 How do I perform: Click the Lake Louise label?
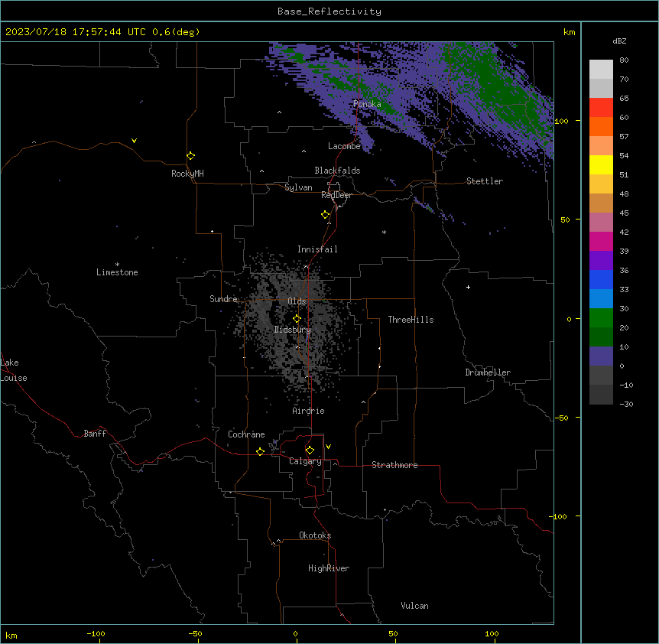[14, 370]
